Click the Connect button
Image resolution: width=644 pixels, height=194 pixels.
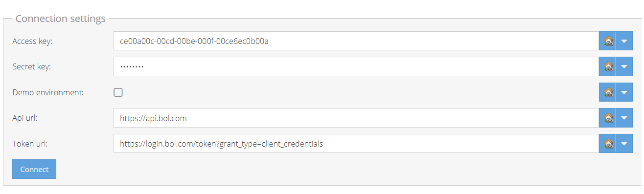tap(34, 169)
